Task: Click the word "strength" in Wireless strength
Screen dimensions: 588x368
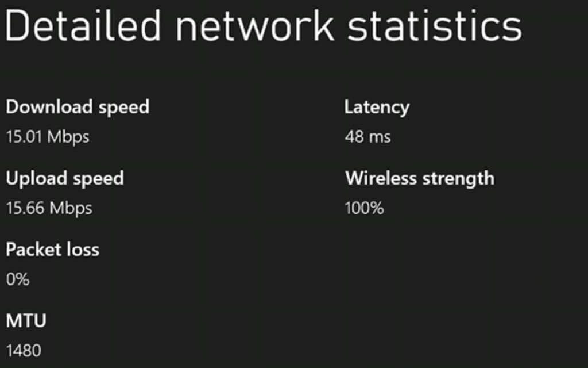Action: click(x=458, y=178)
